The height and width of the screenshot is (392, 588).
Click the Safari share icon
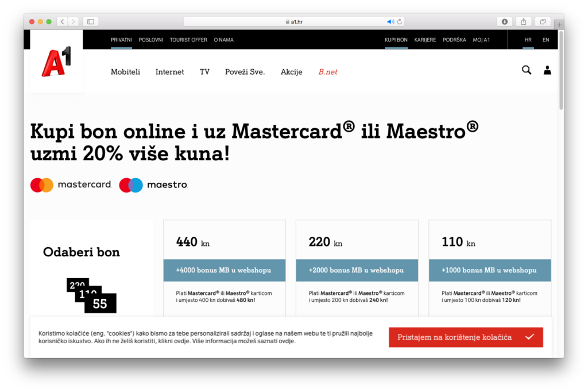coord(523,22)
